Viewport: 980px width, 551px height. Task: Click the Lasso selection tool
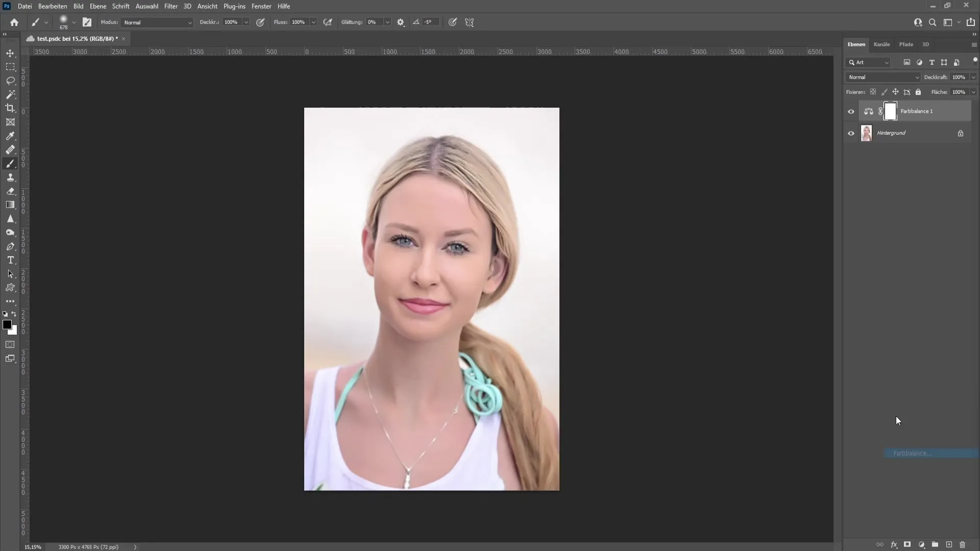10,80
